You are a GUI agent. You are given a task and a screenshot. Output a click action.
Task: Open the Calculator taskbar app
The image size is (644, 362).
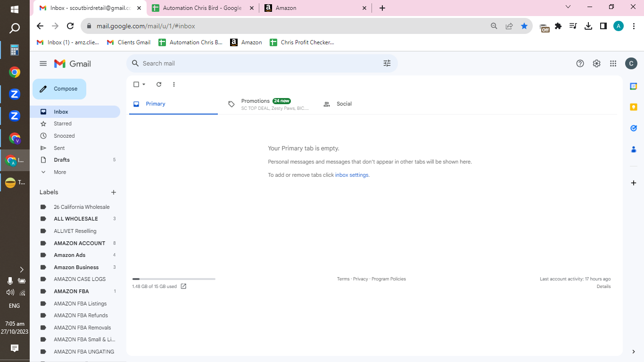tap(15, 50)
